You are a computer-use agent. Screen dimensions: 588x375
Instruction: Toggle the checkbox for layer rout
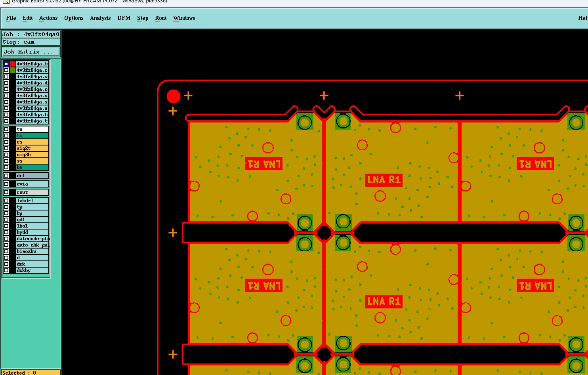[x=6, y=192]
